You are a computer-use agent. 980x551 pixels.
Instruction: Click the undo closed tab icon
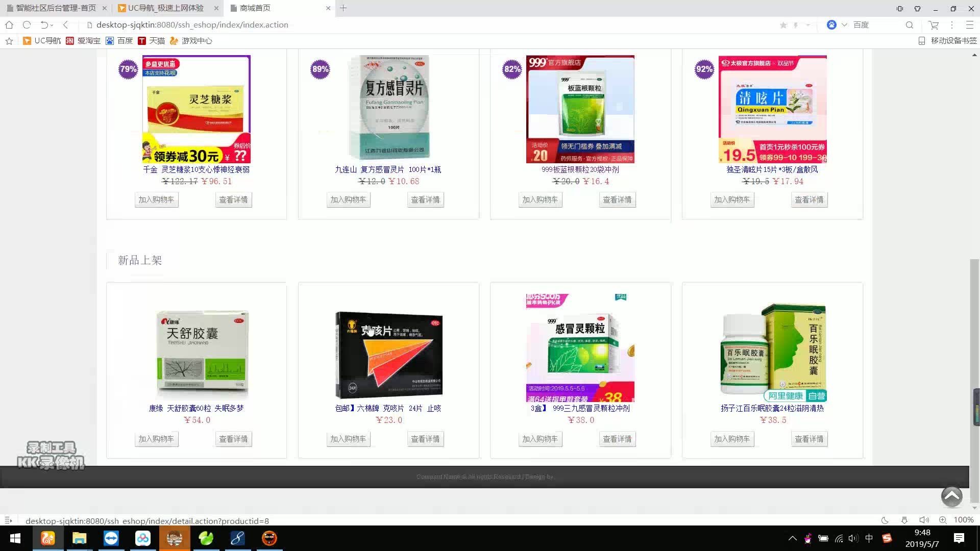click(x=44, y=24)
